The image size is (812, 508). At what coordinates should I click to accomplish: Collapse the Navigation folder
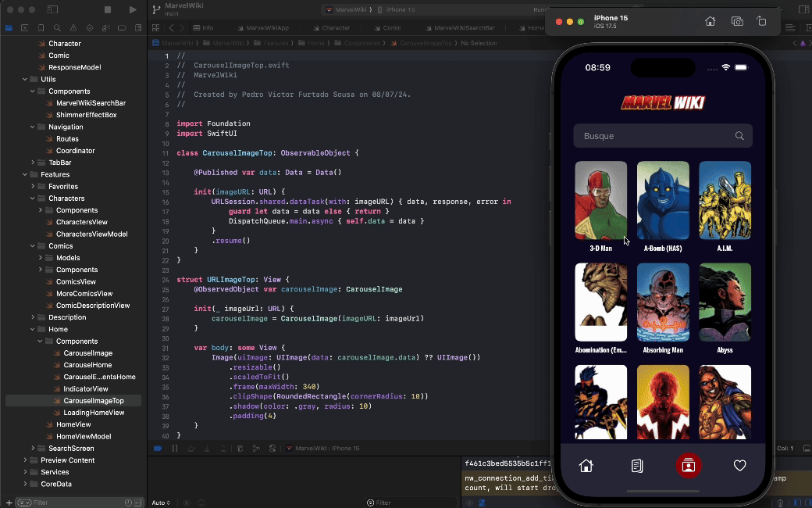pyautogui.click(x=33, y=127)
